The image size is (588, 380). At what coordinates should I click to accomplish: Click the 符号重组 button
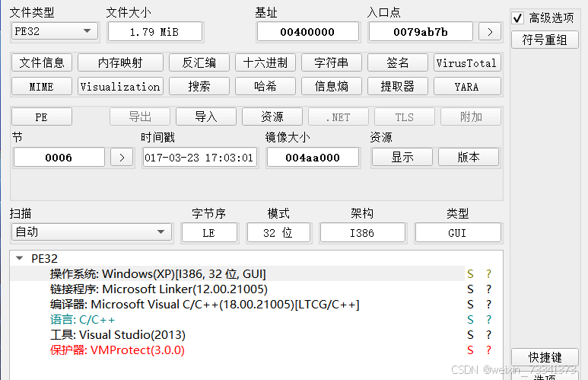[545, 40]
